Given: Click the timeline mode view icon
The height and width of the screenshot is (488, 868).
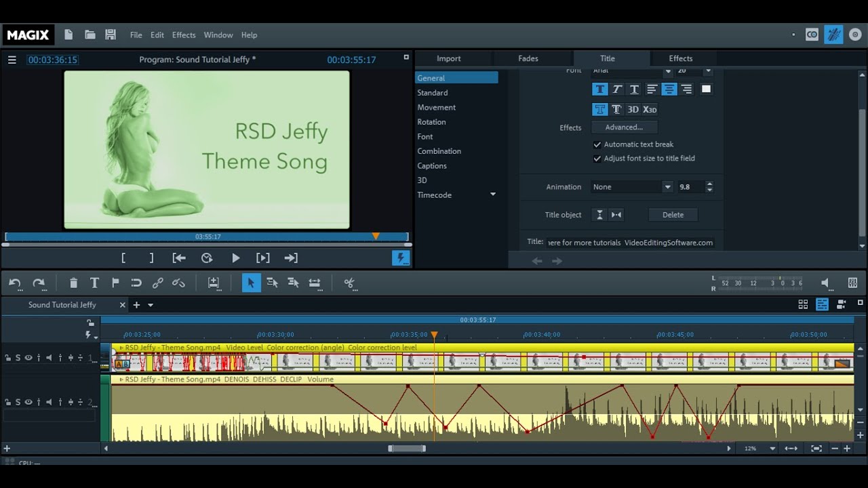Looking at the screenshot, I should click(x=822, y=304).
